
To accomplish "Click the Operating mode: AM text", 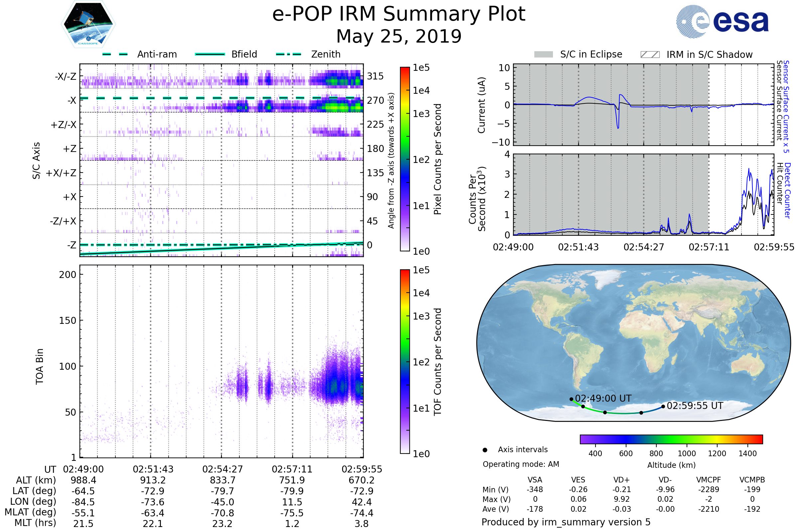I will (521, 464).
